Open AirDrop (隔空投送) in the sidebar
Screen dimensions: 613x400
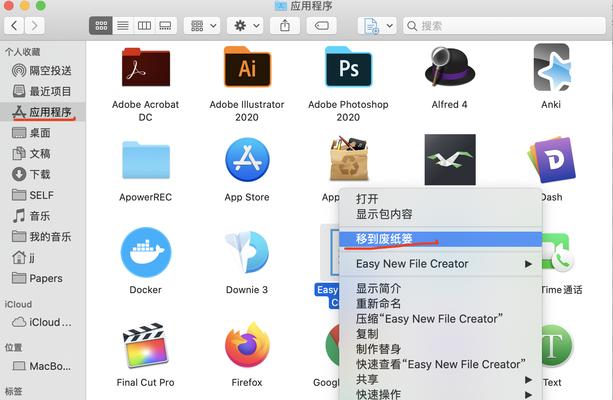pos(42,70)
